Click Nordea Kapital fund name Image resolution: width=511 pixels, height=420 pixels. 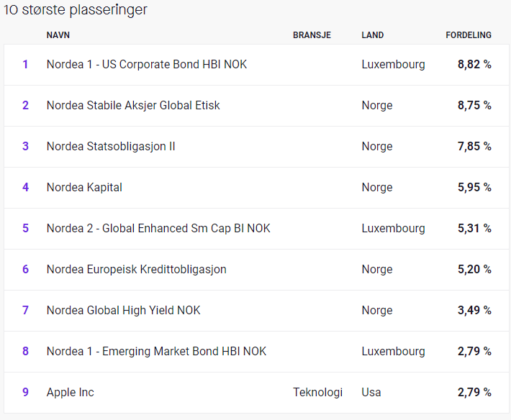pos(84,188)
